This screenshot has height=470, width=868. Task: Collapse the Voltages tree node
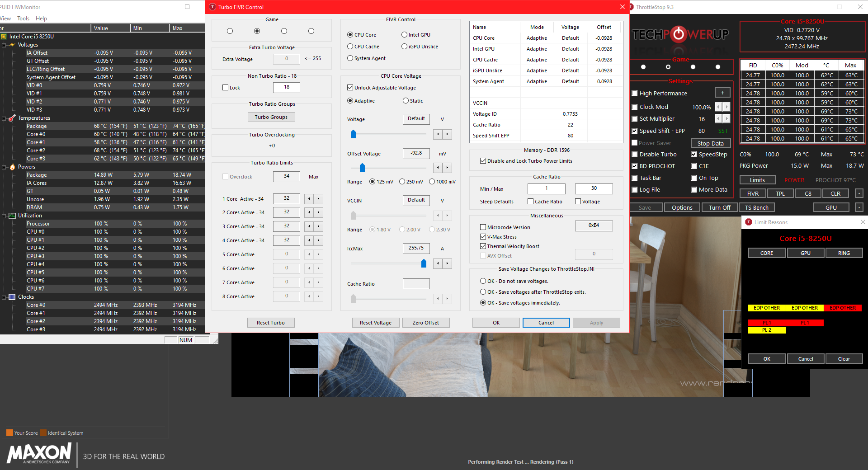click(x=4, y=45)
